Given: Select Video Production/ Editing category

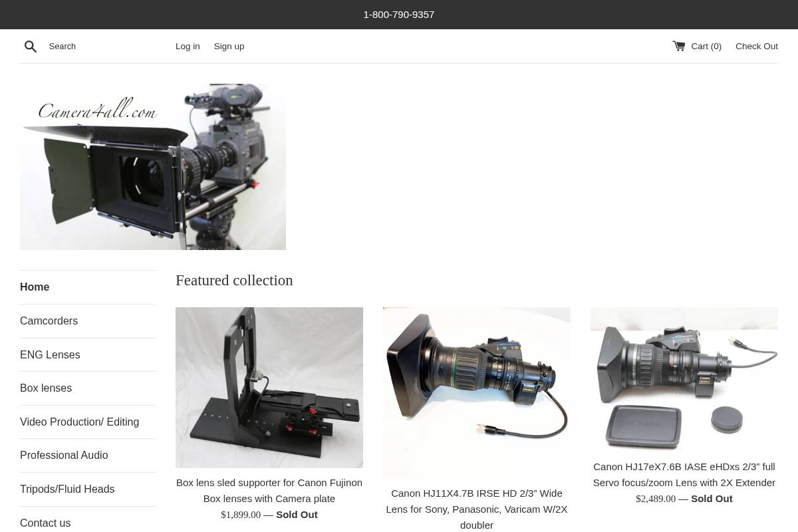Looking at the screenshot, I should pos(79,422).
